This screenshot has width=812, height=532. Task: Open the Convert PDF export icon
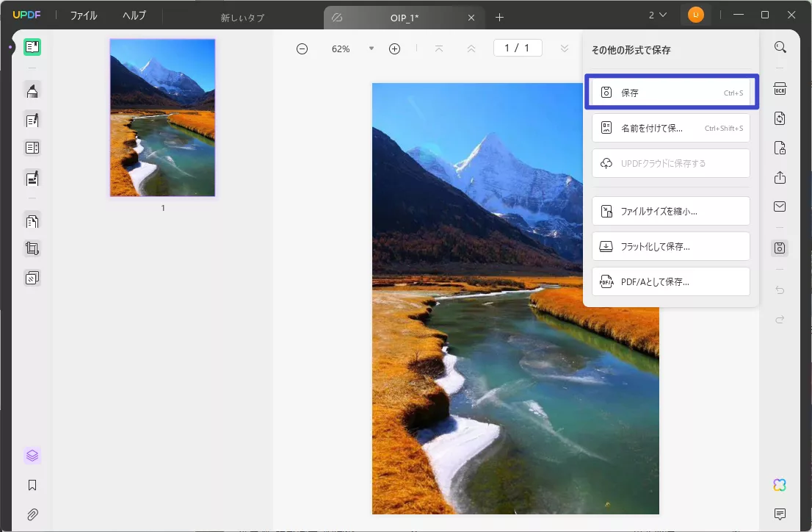(780, 118)
